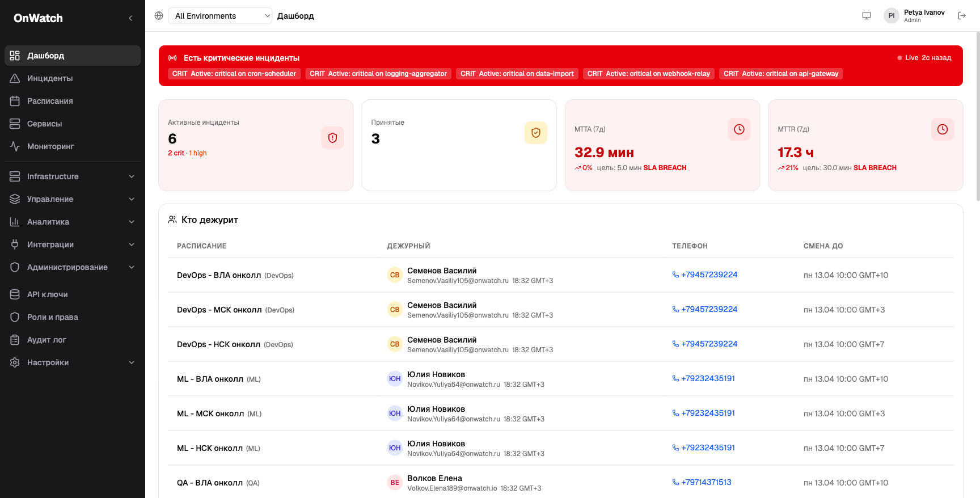Click the shield icon on the Active incidents card

point(332,138)
